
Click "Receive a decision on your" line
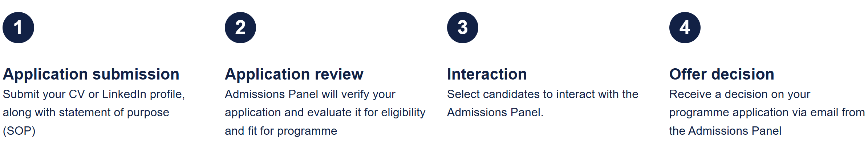pos(739,94)
